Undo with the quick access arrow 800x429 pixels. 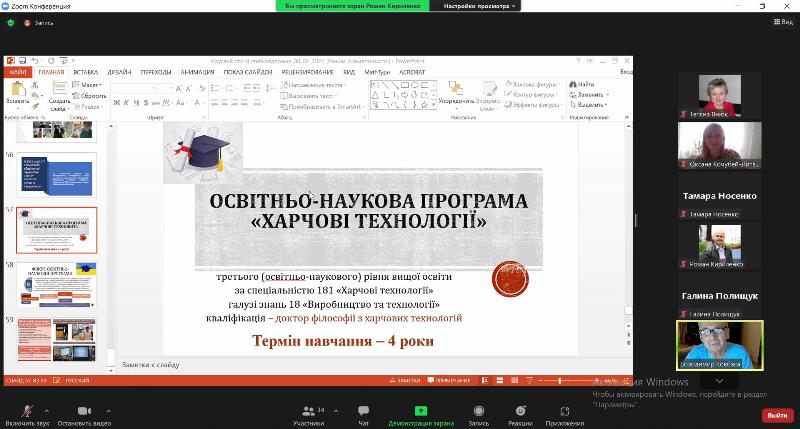coord(35,61)
